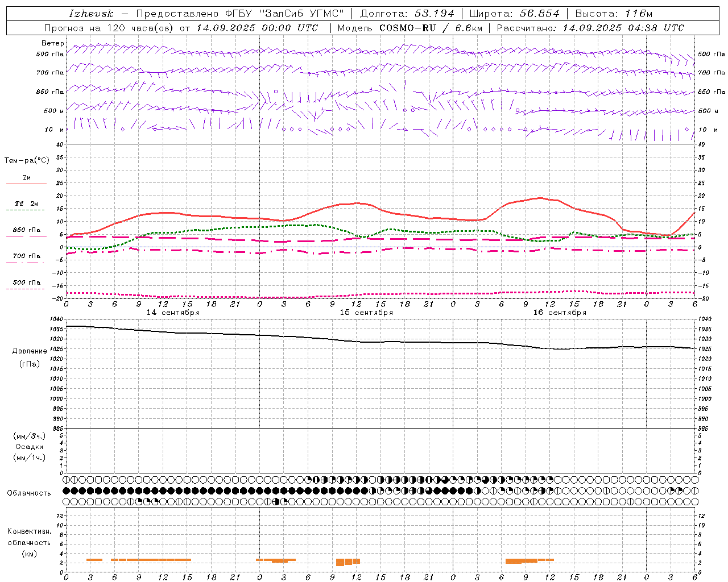Click the 'Облачность' cloud cover label
The width and height of the screenshot is (728, 582).
tap(29, 493)
